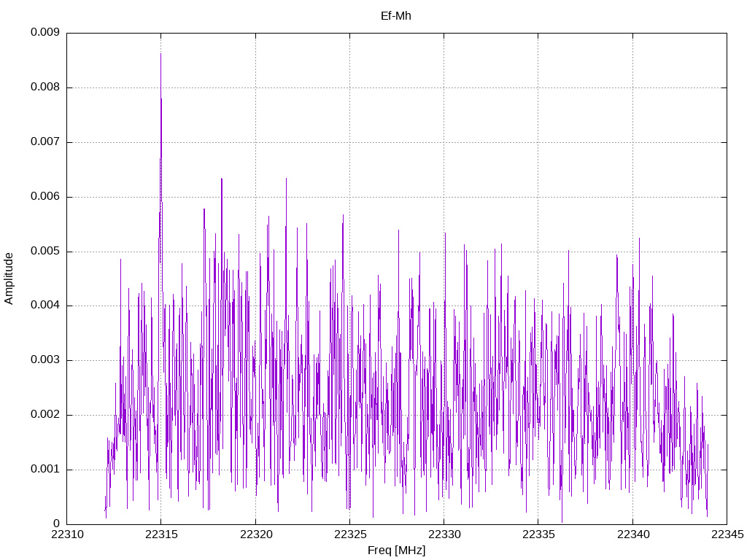Click the "Amplitude" y-axis label
The height and width of the screenshot is (560, 747).
9,279
